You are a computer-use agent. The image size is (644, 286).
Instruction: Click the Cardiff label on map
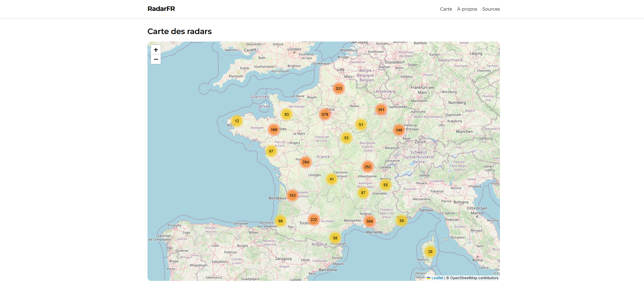point(250,50)
